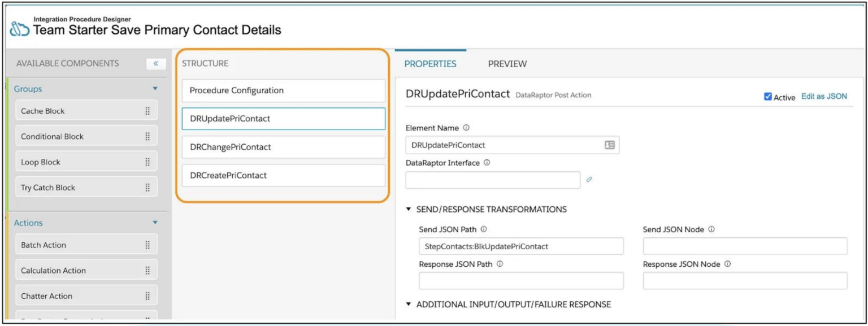The height and width of the screenshot is (326, 868).
Task: Select the Procedure Configuration step
Action: pos(283,90)
